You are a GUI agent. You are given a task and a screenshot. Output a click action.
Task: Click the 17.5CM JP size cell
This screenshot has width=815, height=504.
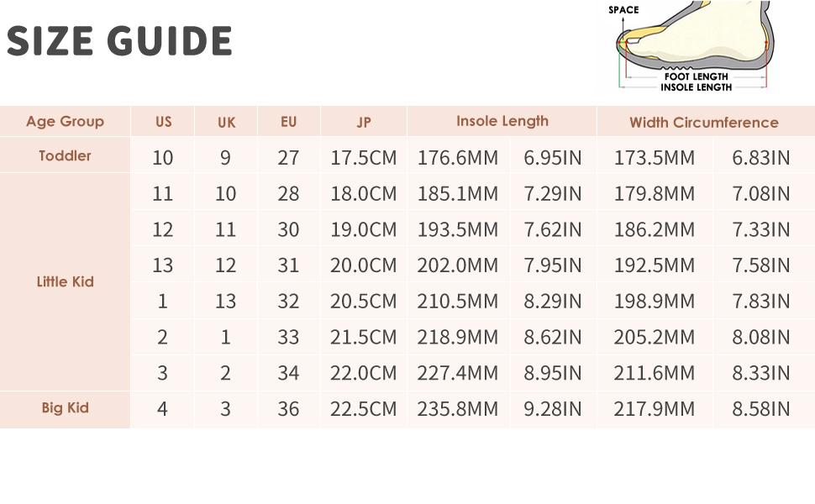(364, 158)
